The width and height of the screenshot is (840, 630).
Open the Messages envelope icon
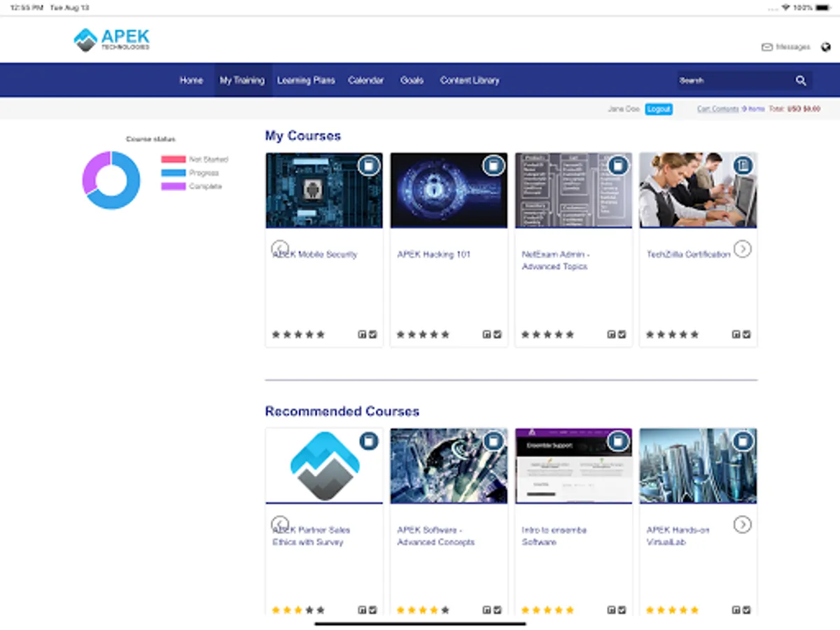[x=766, y=47]
